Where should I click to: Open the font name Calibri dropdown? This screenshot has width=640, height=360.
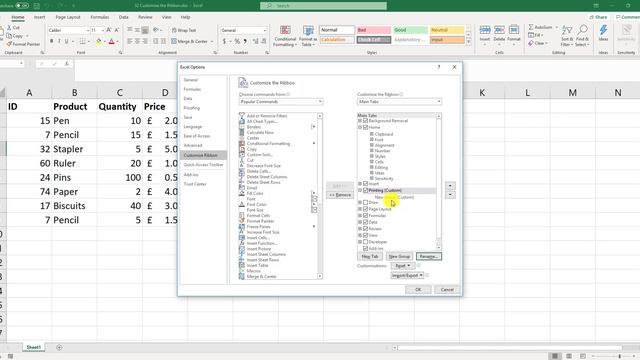coord(87,30)
